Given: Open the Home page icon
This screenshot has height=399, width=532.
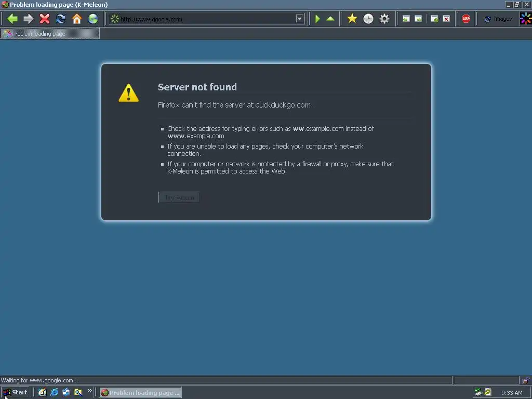Looking at the screenshot, I should (77, 19).
